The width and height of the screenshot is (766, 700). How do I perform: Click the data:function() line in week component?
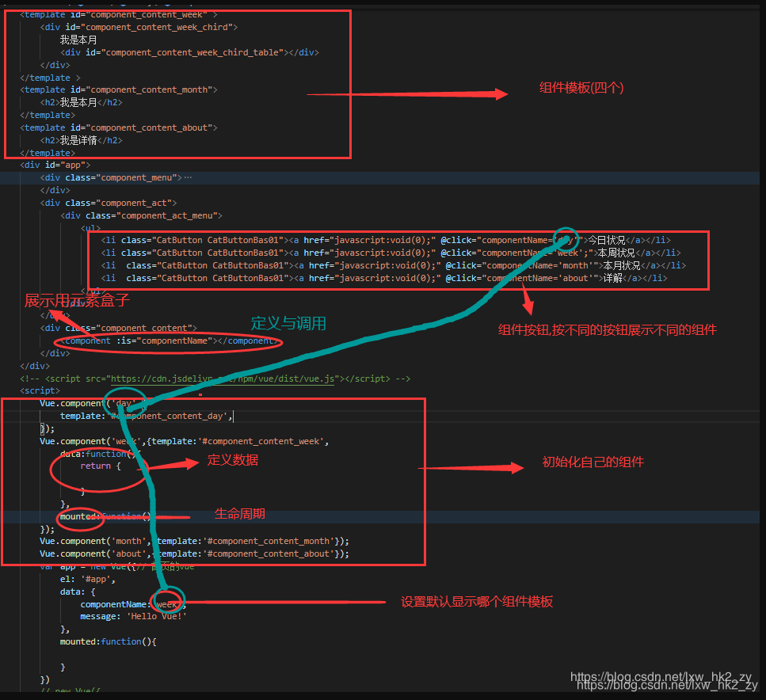point(100,454)
